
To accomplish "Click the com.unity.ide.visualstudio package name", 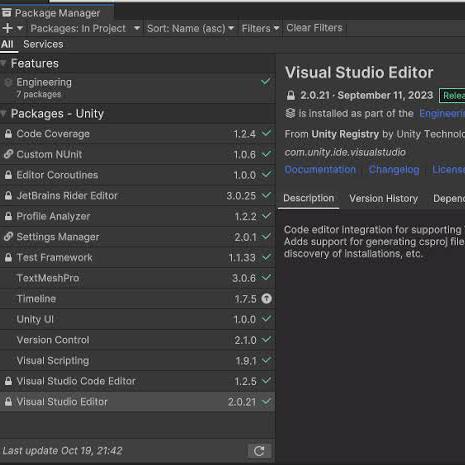I will (x=345, y=152).
